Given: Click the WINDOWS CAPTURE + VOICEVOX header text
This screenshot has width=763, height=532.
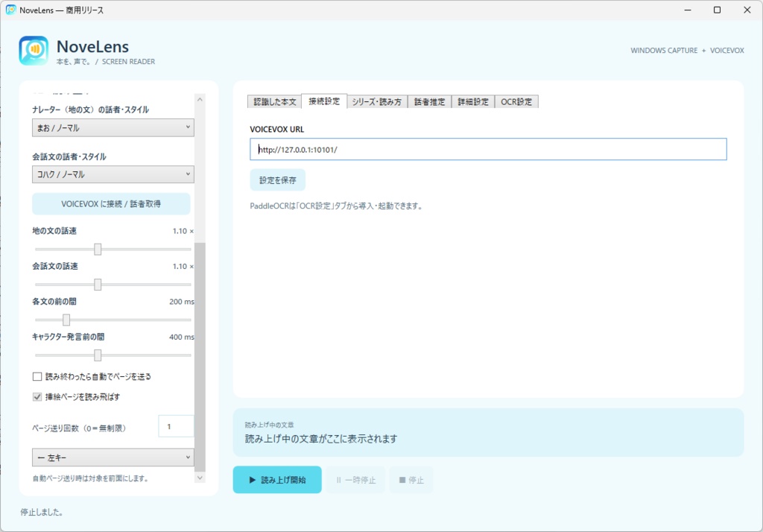Looking at the screenshot, I should coord(687,51).
